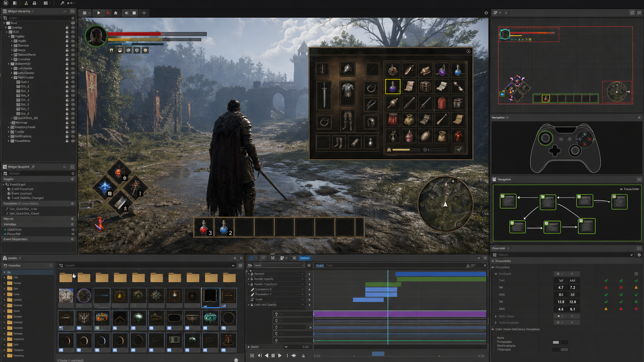Select the player portrait avatar in HUD
This screenshot has width=644, height=362.
coord(96,36)
